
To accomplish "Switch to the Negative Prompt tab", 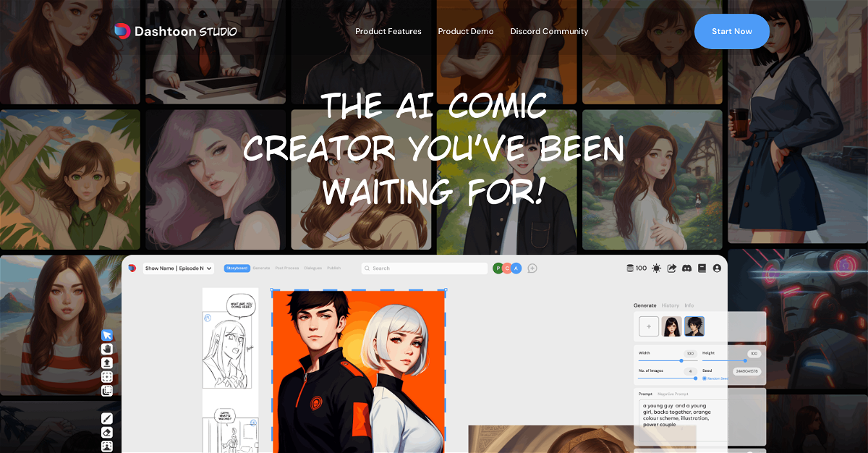I will (x=672, y=394).
